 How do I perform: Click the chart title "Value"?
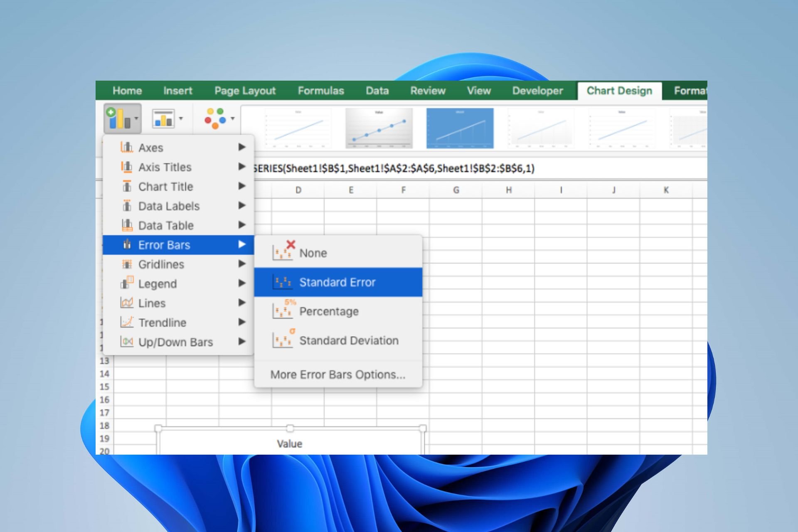(x=289, y=444)
